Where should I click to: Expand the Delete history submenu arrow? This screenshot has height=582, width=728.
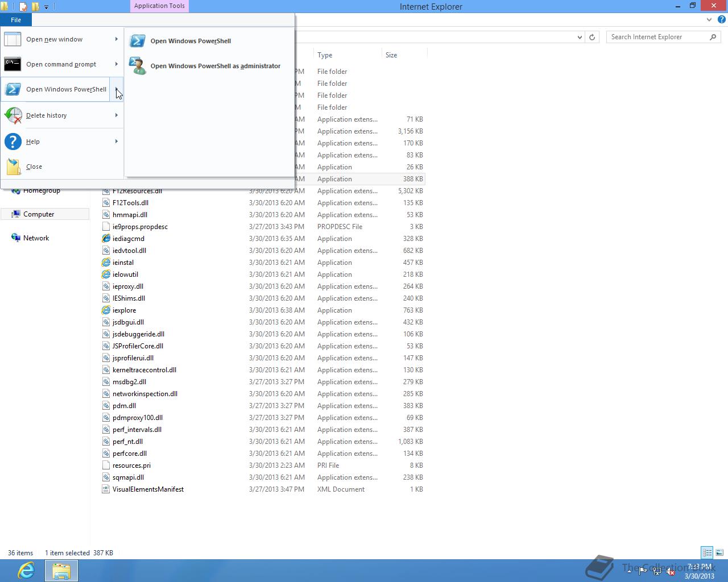click(117, 115)
